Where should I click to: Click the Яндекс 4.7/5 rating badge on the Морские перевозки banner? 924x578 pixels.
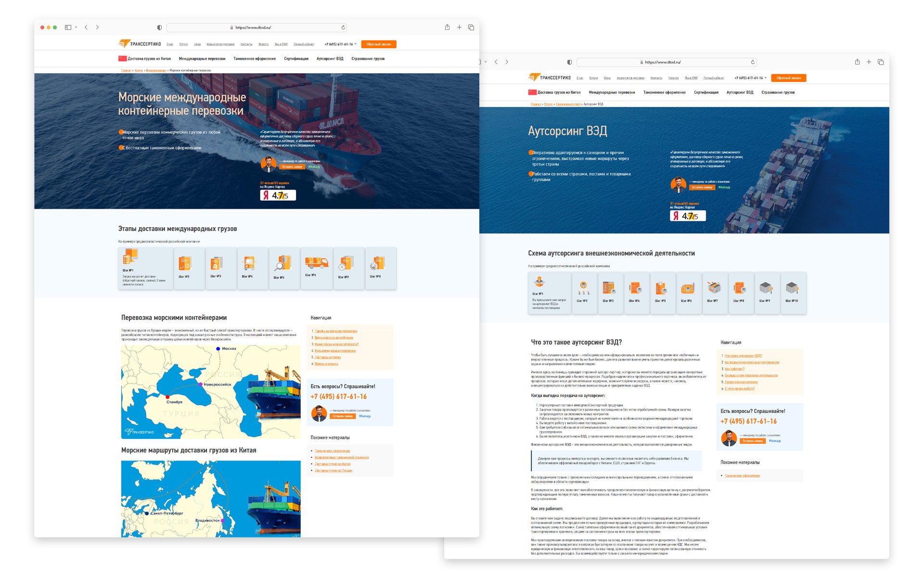278,195
